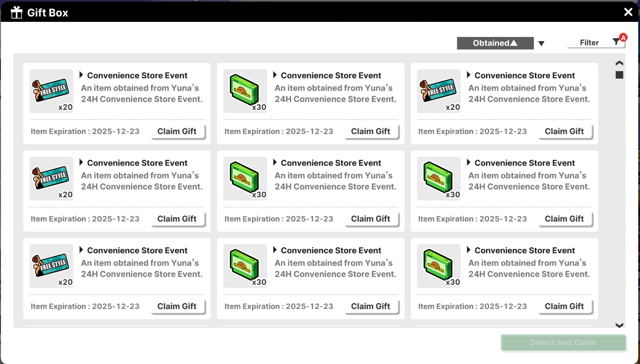Click the green cartridge icon in top-middle card

tap(245, 91)
